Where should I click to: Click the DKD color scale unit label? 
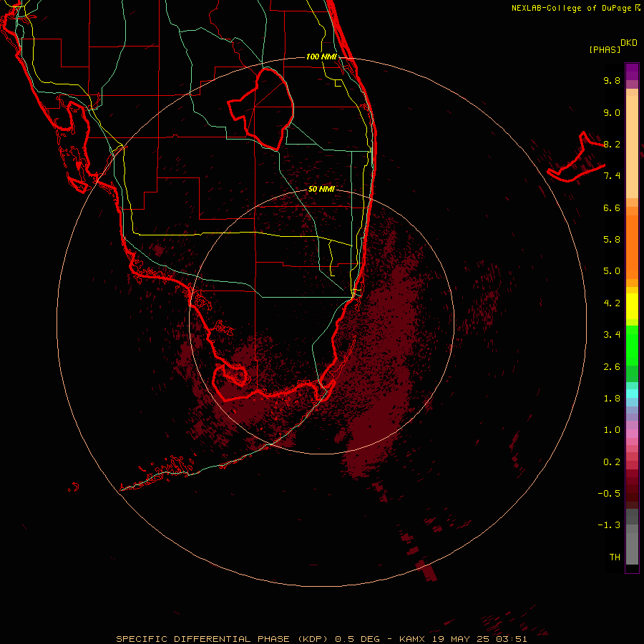pos(629,43)
